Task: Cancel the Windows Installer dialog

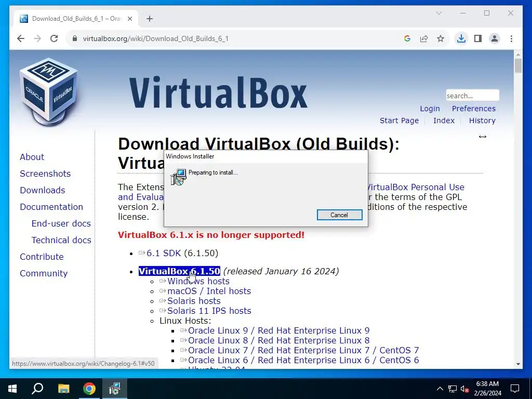Action: (339, 215)
